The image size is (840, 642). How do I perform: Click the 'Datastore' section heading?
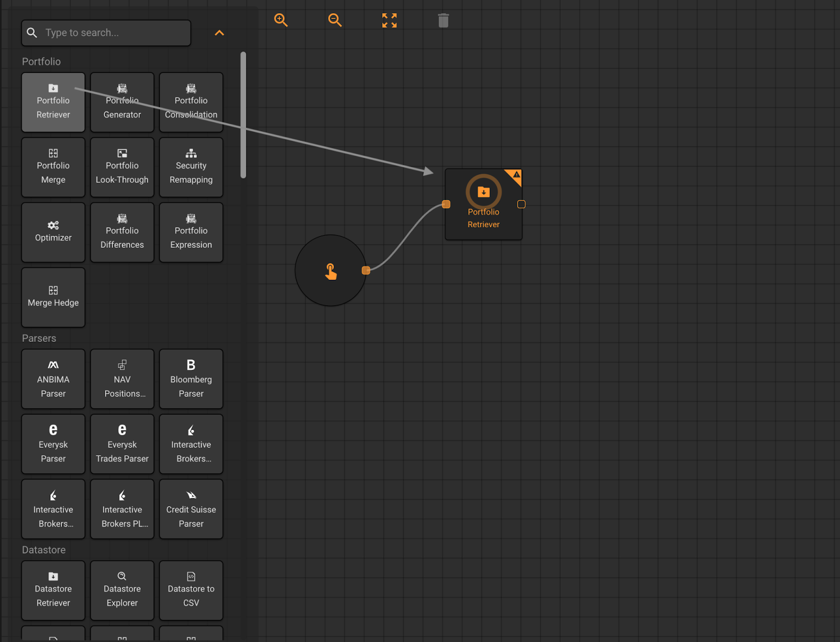click(x=44, y=550)
